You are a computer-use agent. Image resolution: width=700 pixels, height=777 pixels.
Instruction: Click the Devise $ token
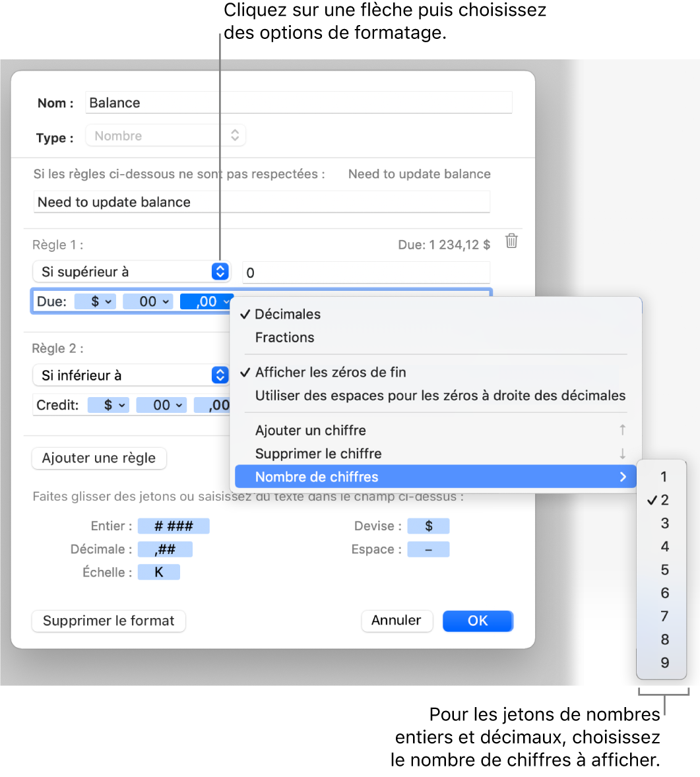[x=428, y=526]
